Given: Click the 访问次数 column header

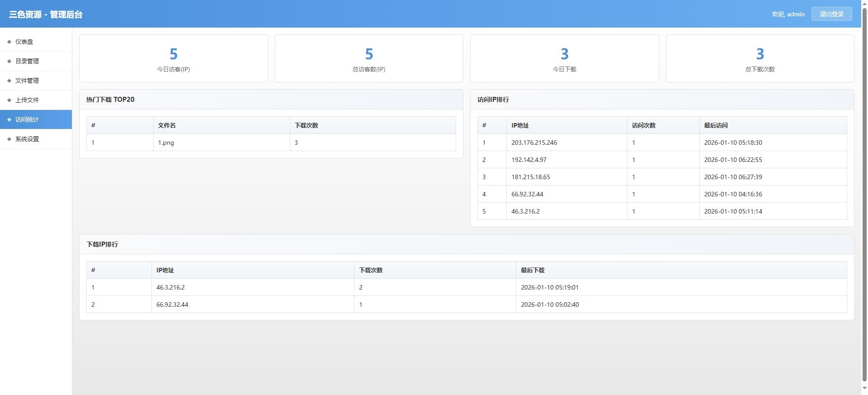Looking at the screenshot, I should (x=643, y=125).
